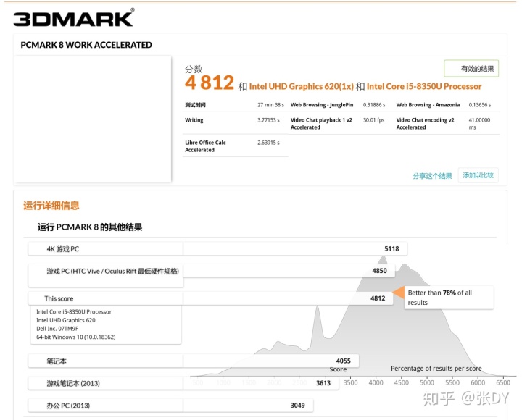Image resolution: width=522 pixels, height=420 pixels.
Task: Click the This score row
Action: 211,298
